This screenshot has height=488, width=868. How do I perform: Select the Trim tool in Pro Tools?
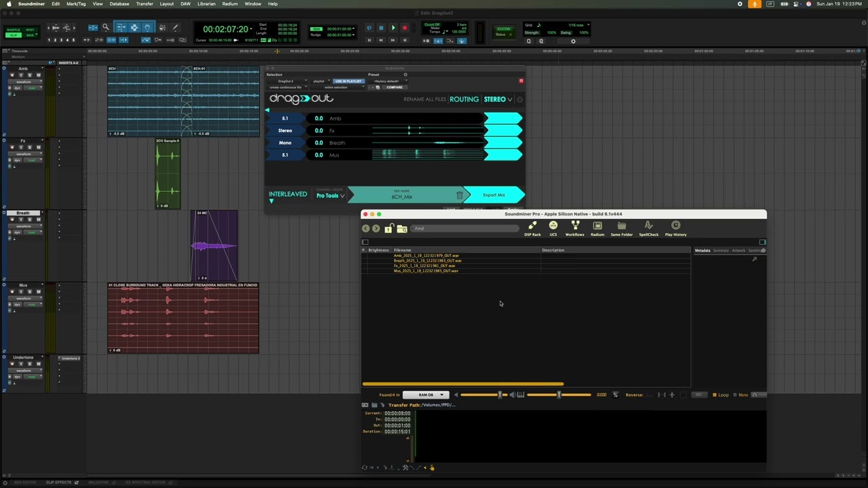point(121,28)
